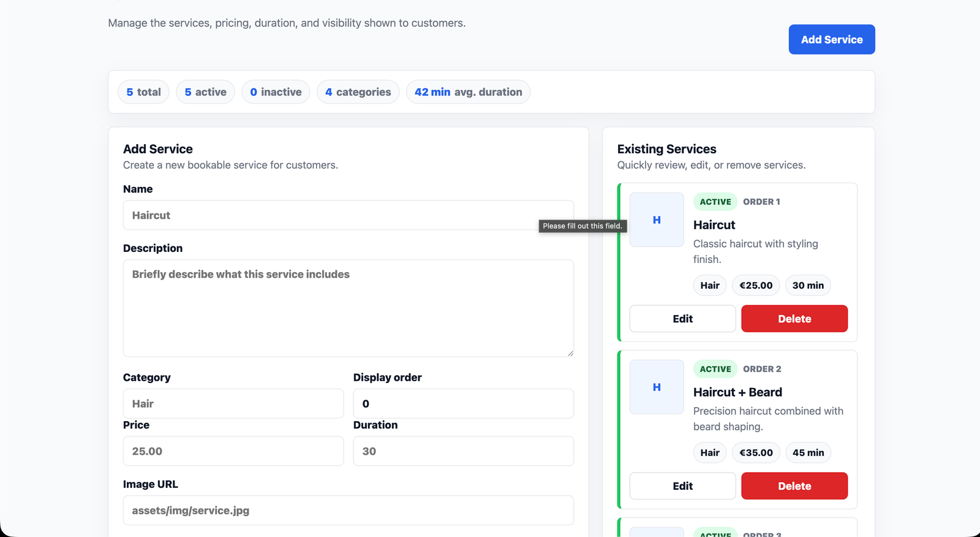Click the '5 active' stat chip
The height and width of the screenshot is (537, 980).
205,92
